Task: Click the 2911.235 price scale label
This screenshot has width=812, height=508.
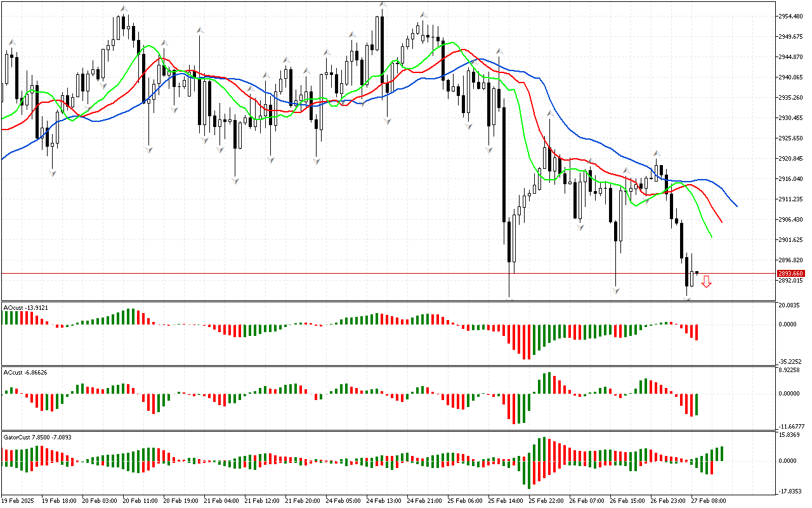Action: (x=792, y=199)
